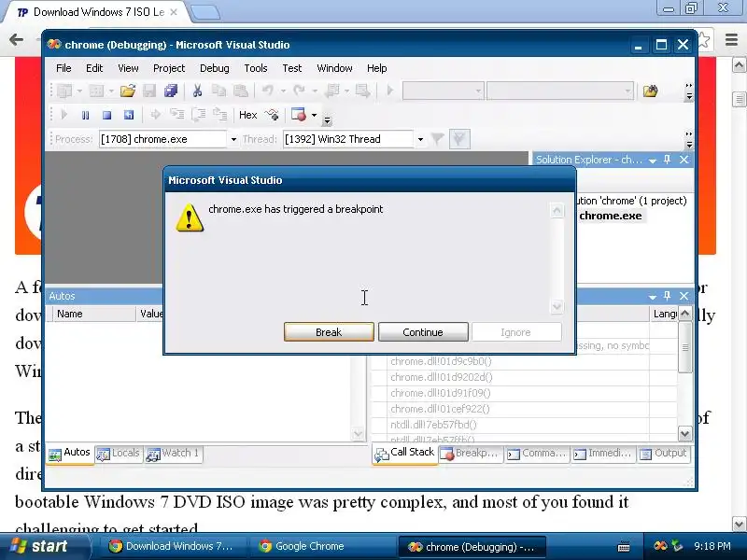Image resolution: width=747 pixels, height=560 pixels.
Task: Open the File menu
Action: 63,68
